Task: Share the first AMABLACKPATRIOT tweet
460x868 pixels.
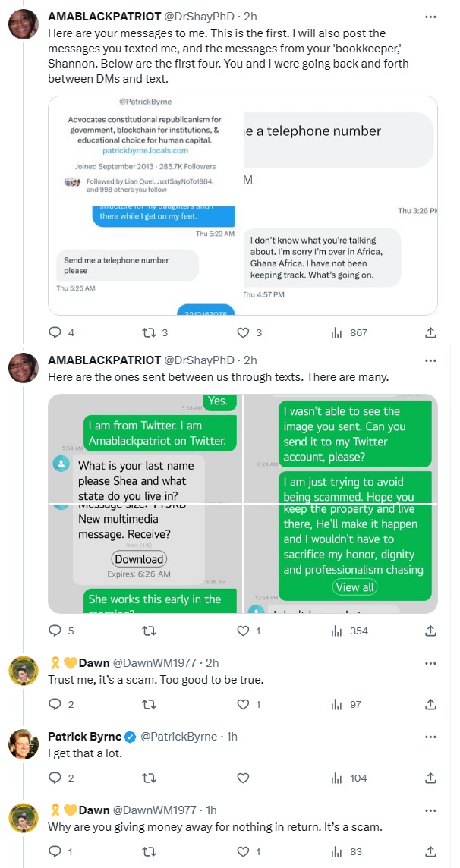Action: tap(430, 332)
